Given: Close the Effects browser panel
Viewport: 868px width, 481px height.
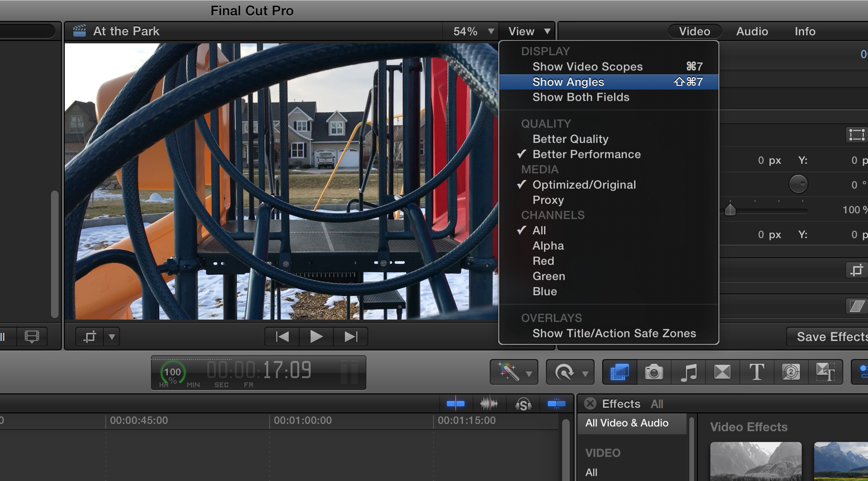Looking at the screenshot, I should pos(590,403).
